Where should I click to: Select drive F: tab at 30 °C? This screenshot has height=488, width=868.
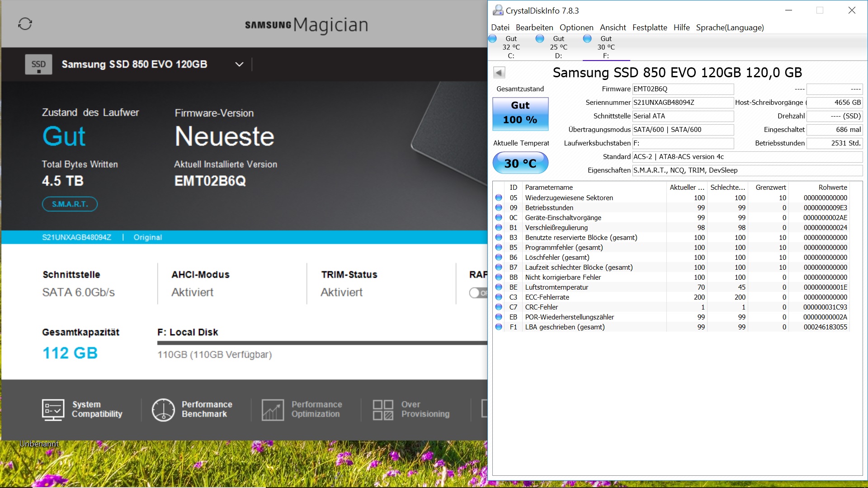click(606, 47)
